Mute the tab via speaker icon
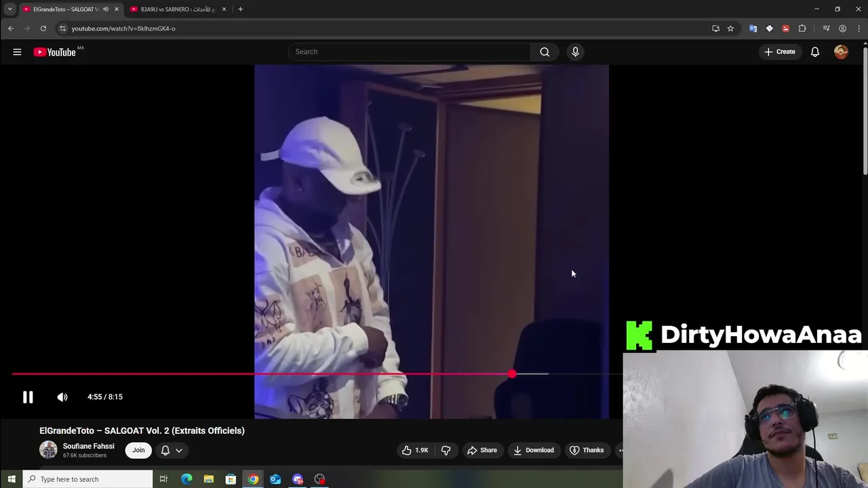 tap(105, 9)
